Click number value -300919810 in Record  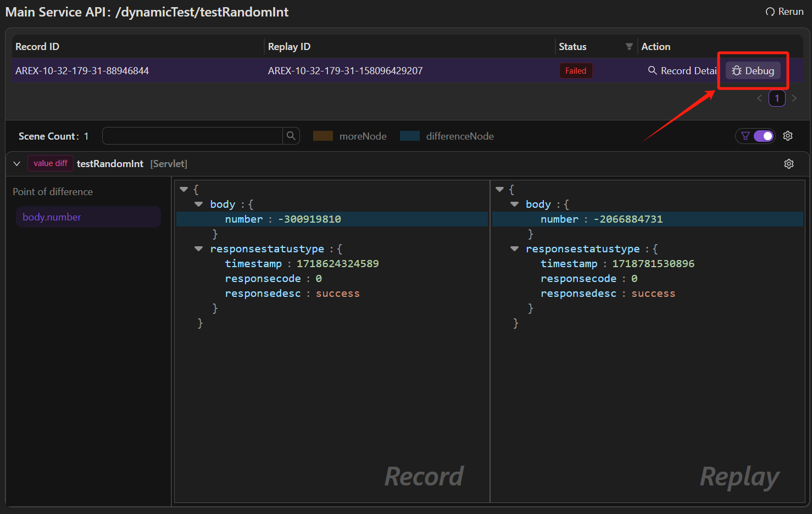click(x=309, y=219)
